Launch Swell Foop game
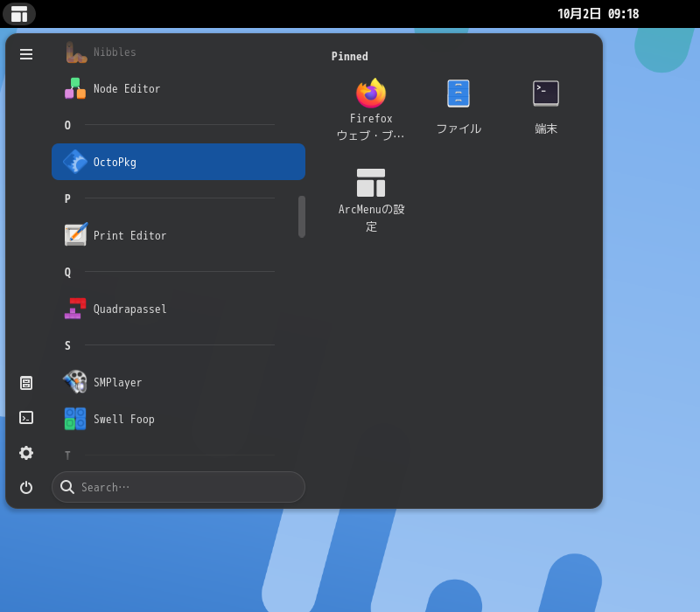700x612 pixels. coord(178,420)
